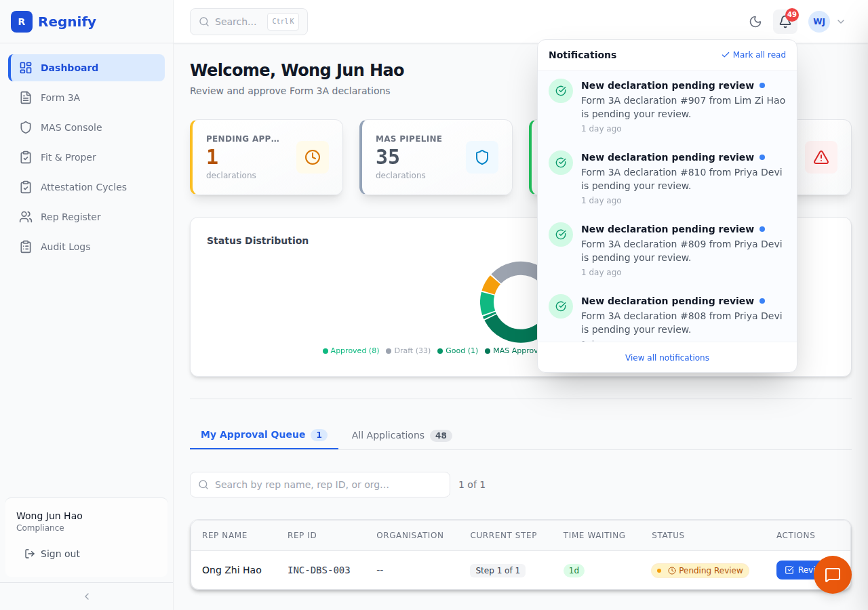Click the Rep Name column header
Viewport: 868px width, 610px height.
click(x=224, y=535)
